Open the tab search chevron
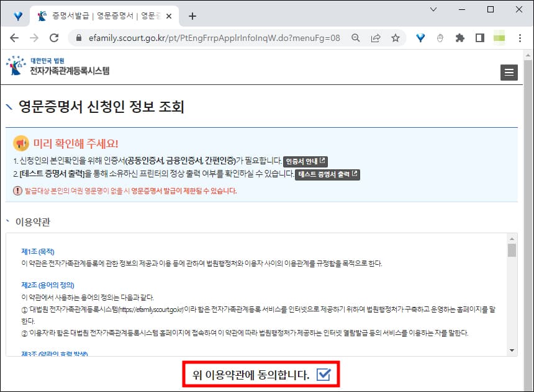 point(433,10)
